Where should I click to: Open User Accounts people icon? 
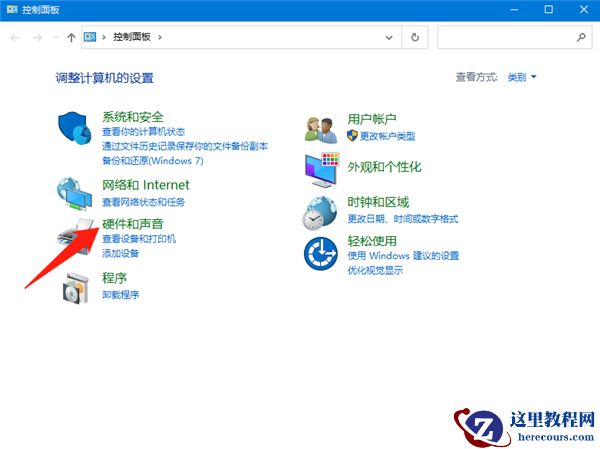coord(321,130)
